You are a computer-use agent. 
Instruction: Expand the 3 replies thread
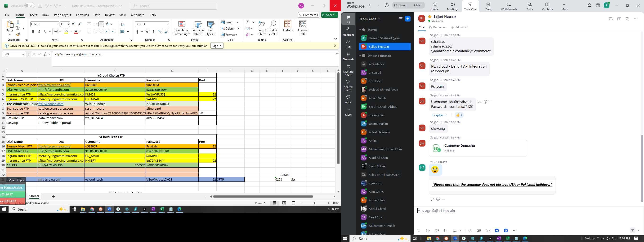coord(439,115)
